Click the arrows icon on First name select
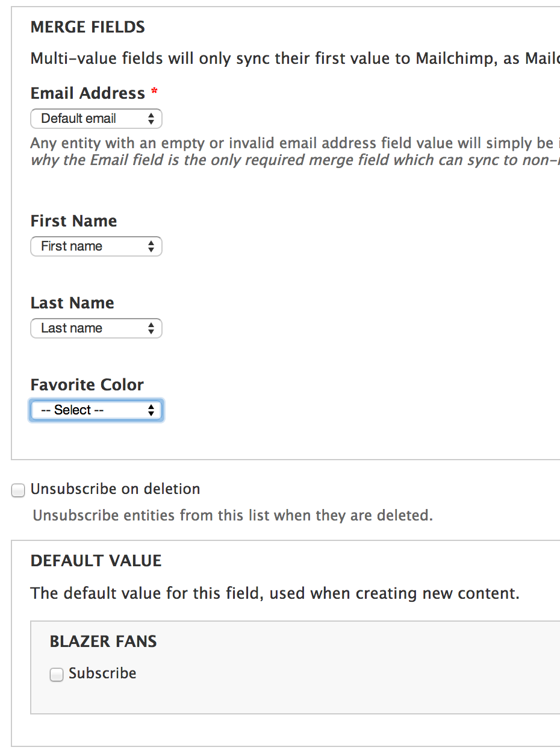 click(151, 246)
